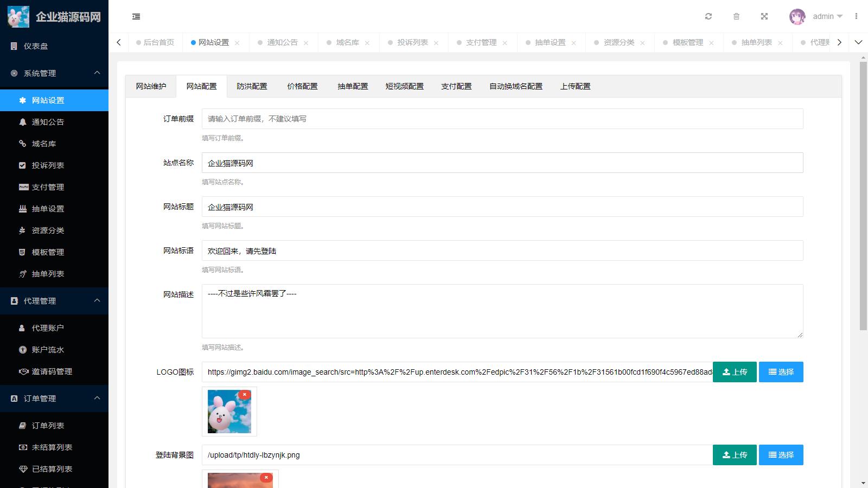This screenshot has width=868, height=488.
Task: Toggle fullscreen using the expand icon
Action: [x=764, y=16]
